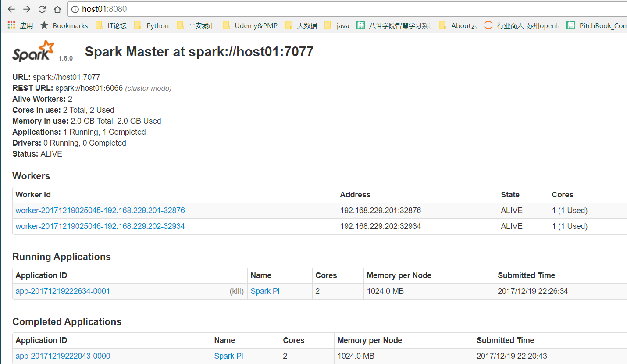Open Spark Pi link in Running Applications
The height and width of the screenshot is (364, 627).
[x=265, y=291]
